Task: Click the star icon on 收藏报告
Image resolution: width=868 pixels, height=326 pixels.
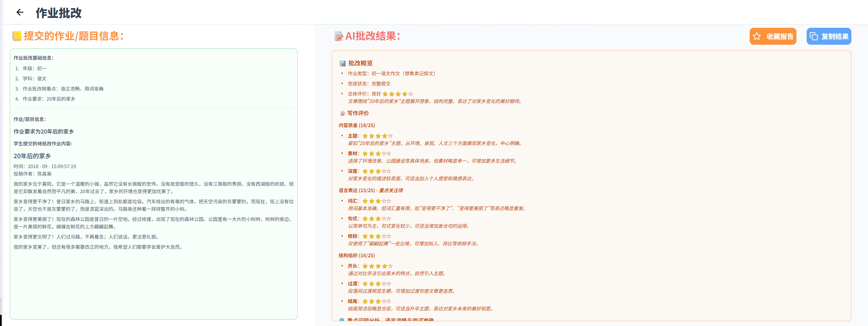Action: pyautogui.click(x=757, y=37)
